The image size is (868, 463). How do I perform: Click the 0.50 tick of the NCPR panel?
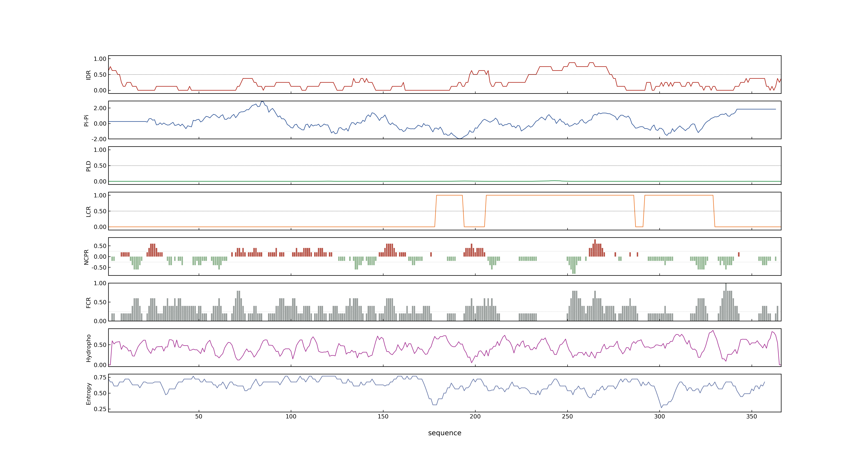coord(100,246)
